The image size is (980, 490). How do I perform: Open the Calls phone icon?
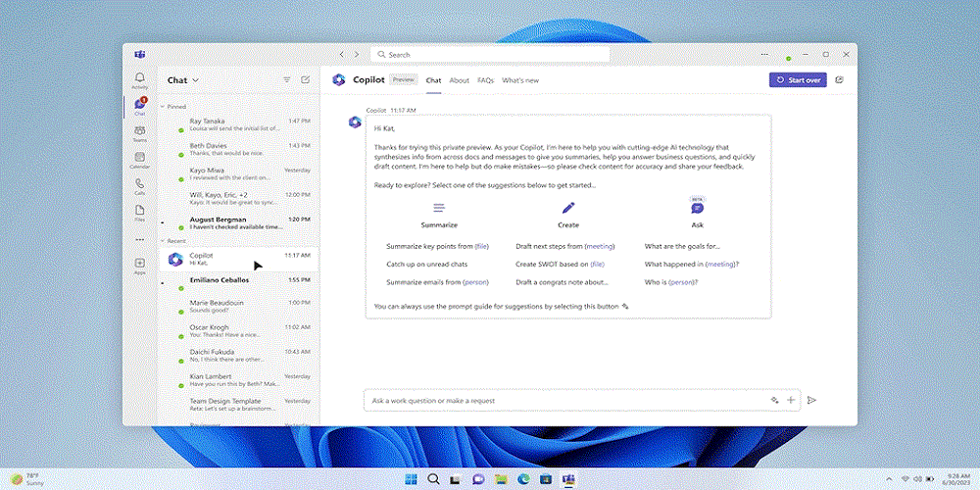(x=140, y=186)
